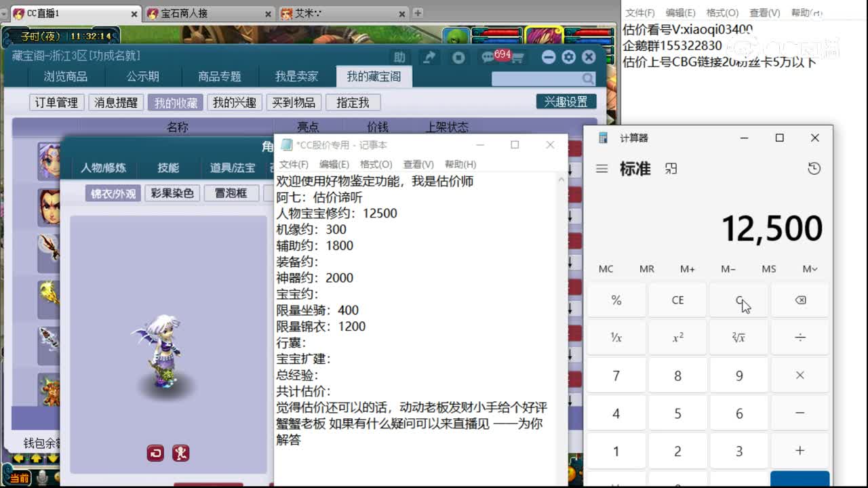The width and height of the screenshot is (868, 488).
Task: Click the rotate character icon below the model
Action: 155,453
